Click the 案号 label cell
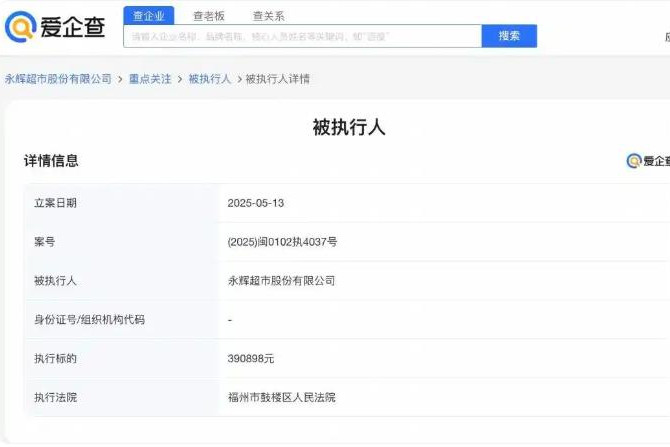 click(x=122, y=242)
